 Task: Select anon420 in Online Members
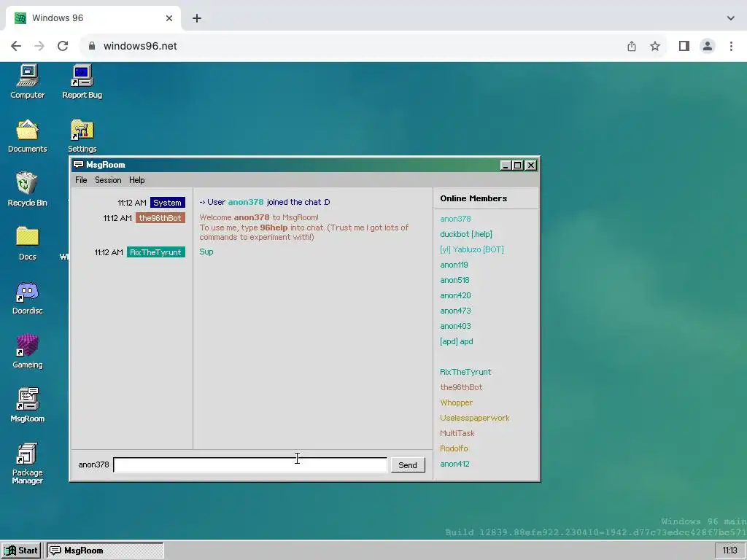point(455,296)
